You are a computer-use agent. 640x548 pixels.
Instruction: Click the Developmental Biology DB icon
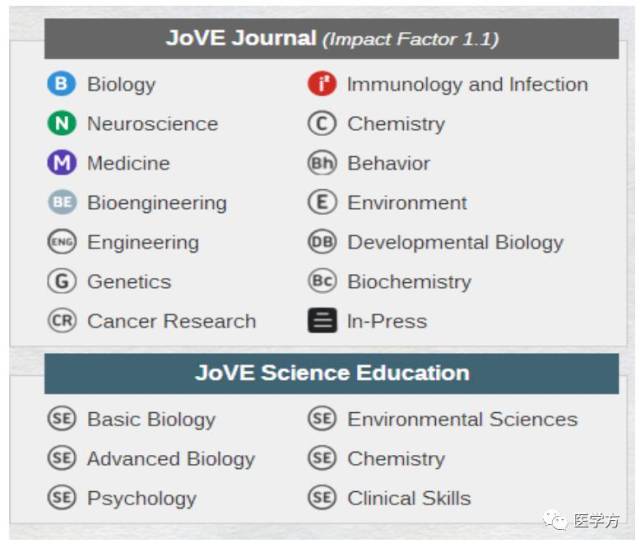click(322, 242)
